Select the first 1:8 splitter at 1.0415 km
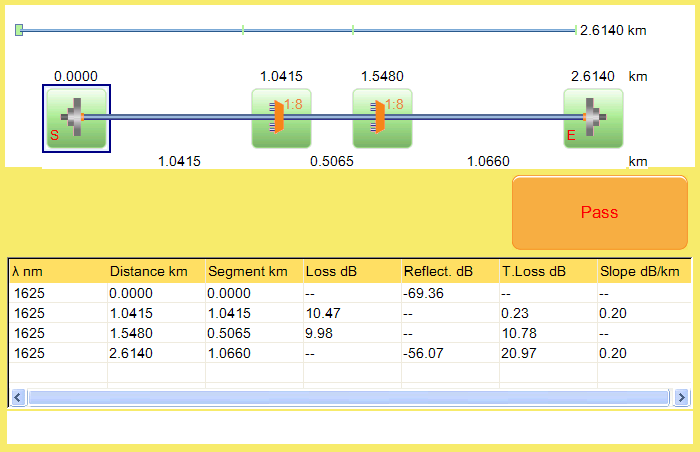700x452 pixels. point(281,118)
